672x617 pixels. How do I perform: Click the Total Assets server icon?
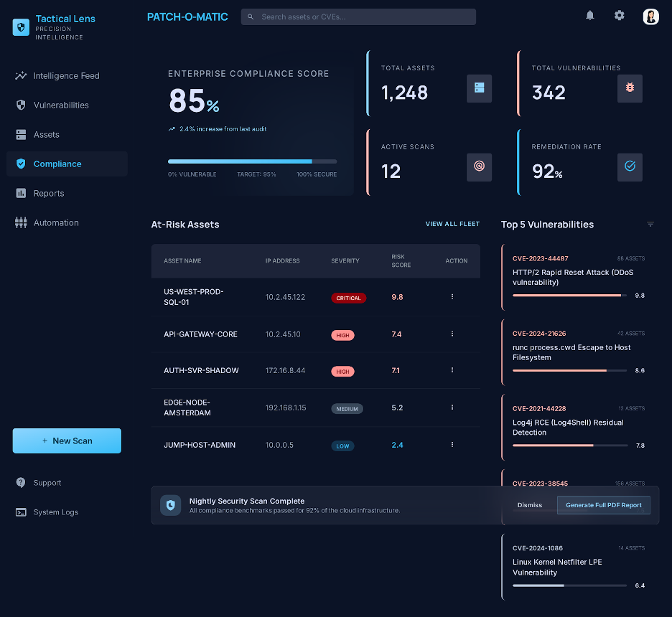pyautogui.click(x=479, y=88)
